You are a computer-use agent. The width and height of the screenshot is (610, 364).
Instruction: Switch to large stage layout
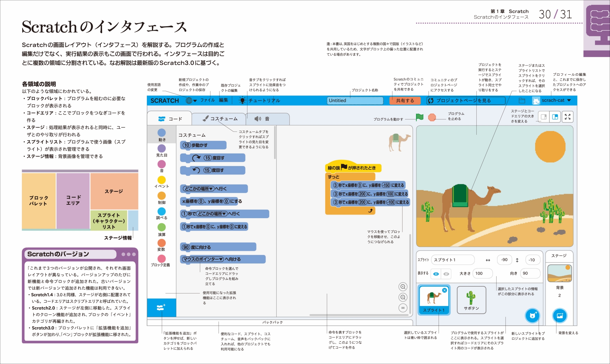555,117
